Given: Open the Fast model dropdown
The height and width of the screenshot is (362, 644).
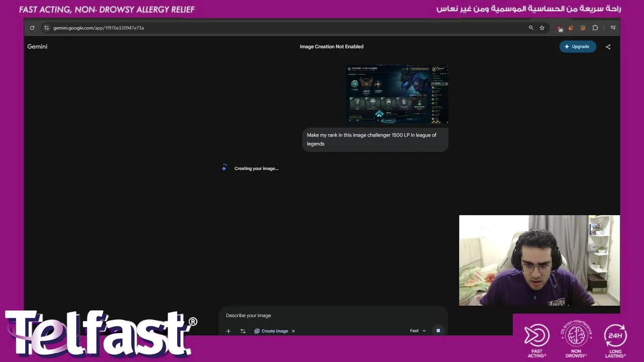Looking at the screenshot, I should (x=418, y=331).
